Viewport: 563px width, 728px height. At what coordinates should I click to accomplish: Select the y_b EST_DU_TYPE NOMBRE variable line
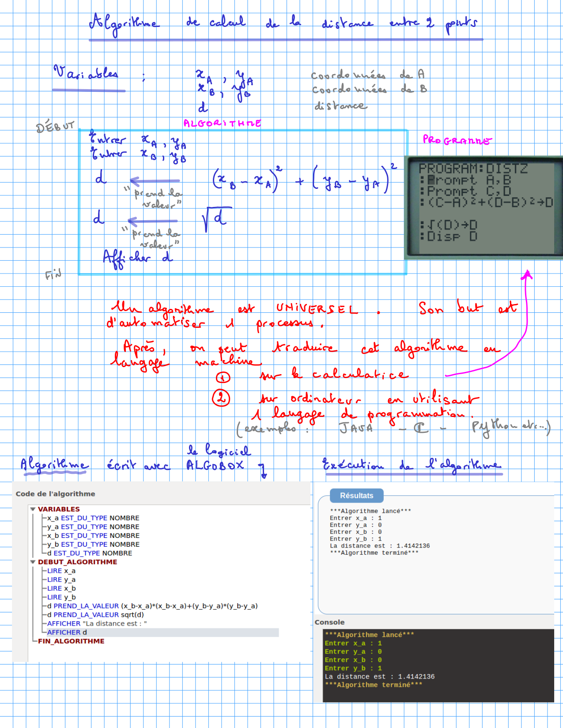(93, 544)
